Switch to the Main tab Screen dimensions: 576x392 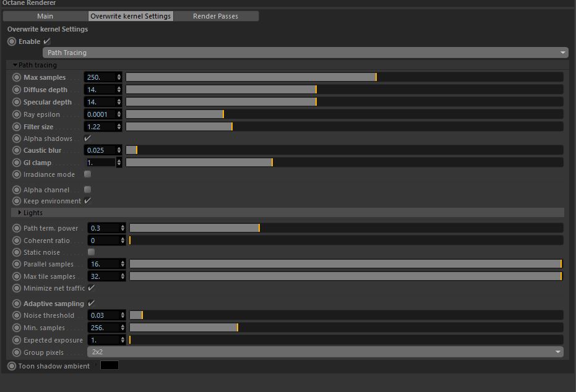click(x=45, y=16)
